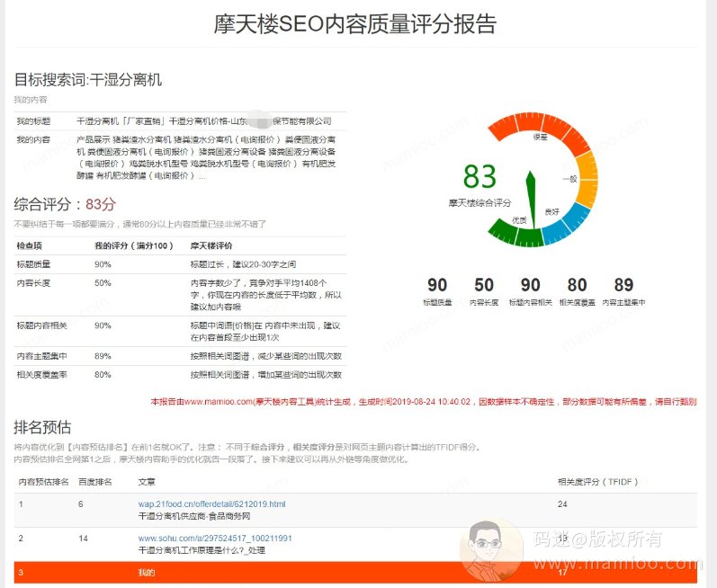Viewport: 717px width, 588px height.
Task: Click the 89 内容主题集中 score below gauge
Action: click(623, 286)
